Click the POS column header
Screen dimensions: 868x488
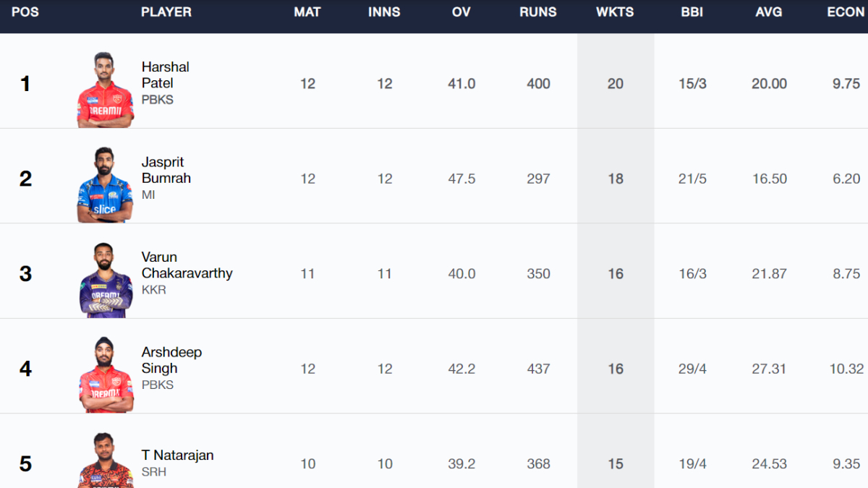[x=25, y=12]
